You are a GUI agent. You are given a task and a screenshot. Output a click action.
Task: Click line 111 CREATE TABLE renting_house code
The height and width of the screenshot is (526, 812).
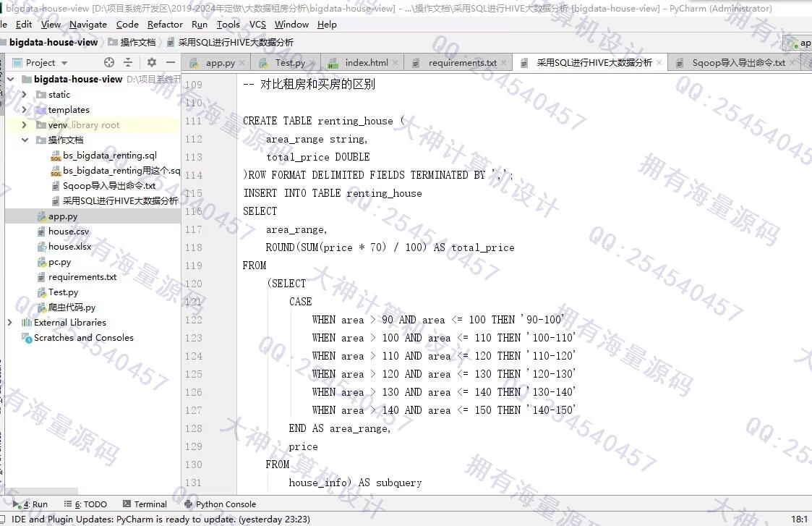coord(324,121)
